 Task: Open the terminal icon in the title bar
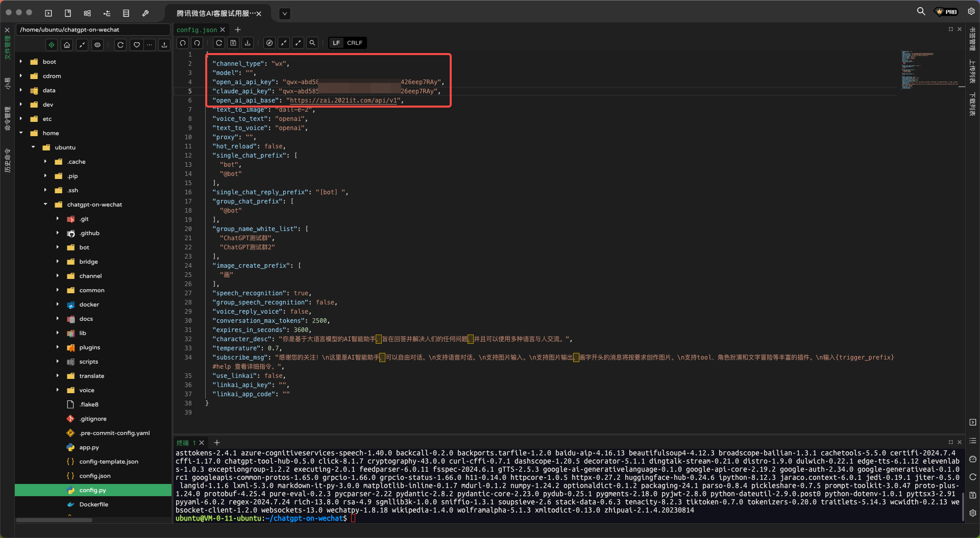tap(48, 13)
